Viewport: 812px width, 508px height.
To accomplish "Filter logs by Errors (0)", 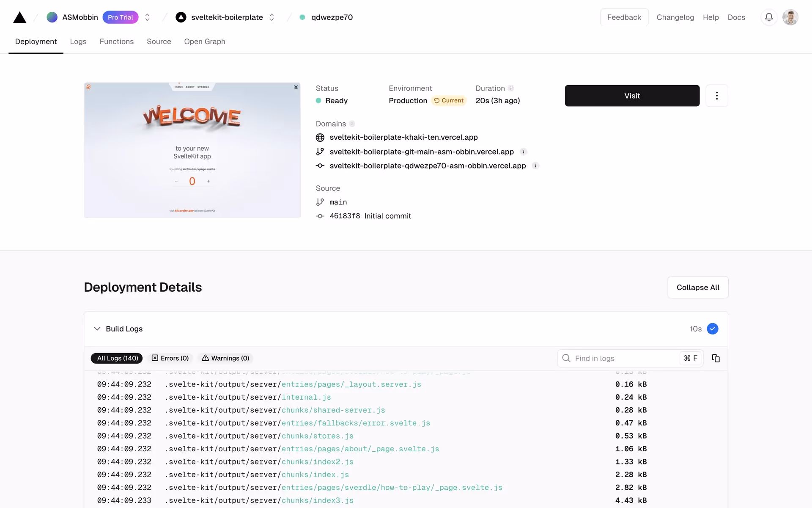I will [x=170, y=358].
